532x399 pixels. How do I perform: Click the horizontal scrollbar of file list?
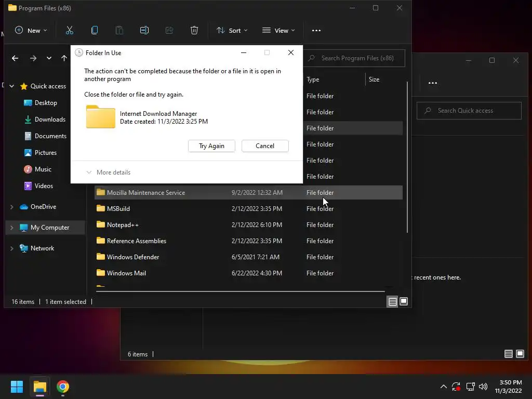[x=240, y=291]
